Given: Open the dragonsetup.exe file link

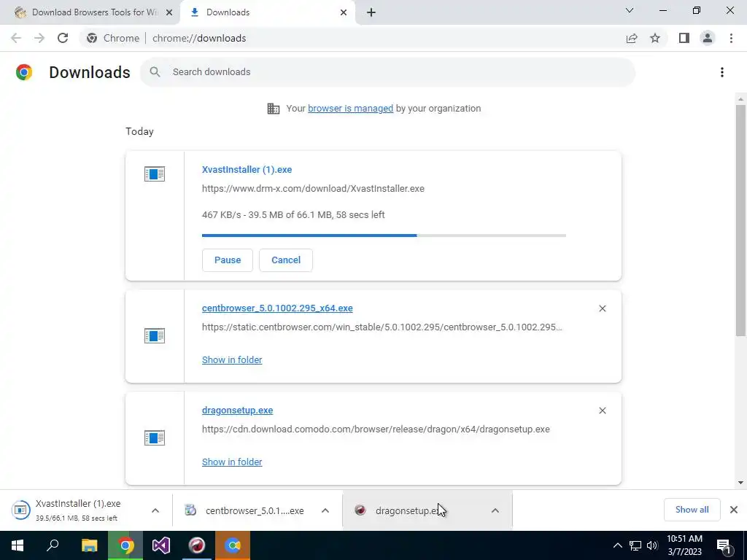Looking at the screenshot, I should coord(237,411).
